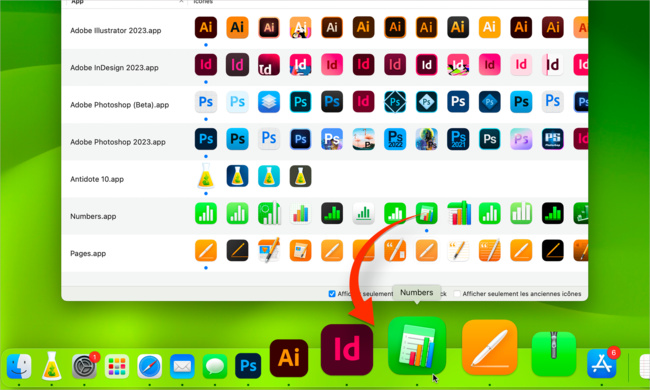Launch Photoshop from the Dock
The image size is (650, 390).
tap(248, 366)
